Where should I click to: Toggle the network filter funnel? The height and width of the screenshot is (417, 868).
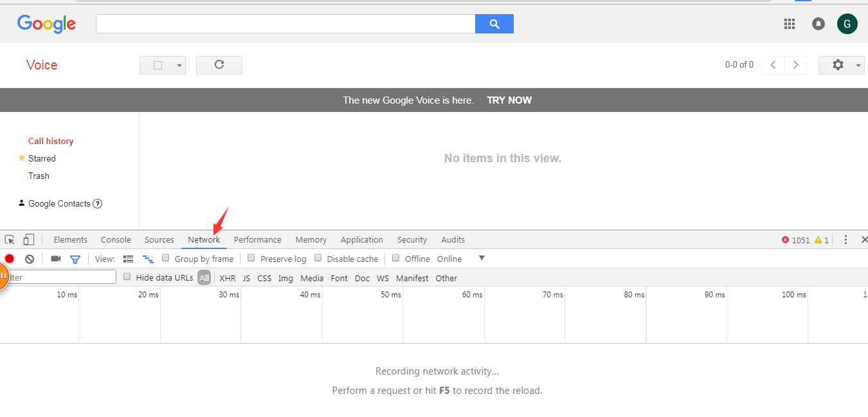(75, 259)
